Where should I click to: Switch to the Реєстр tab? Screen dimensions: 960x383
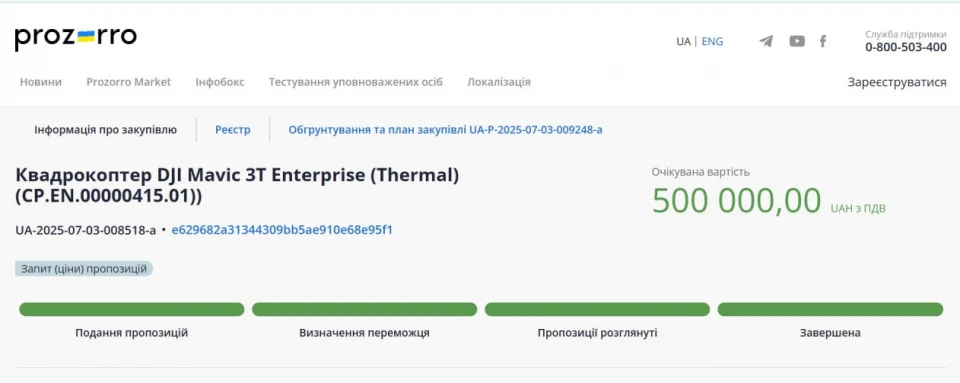pos(233,130)
